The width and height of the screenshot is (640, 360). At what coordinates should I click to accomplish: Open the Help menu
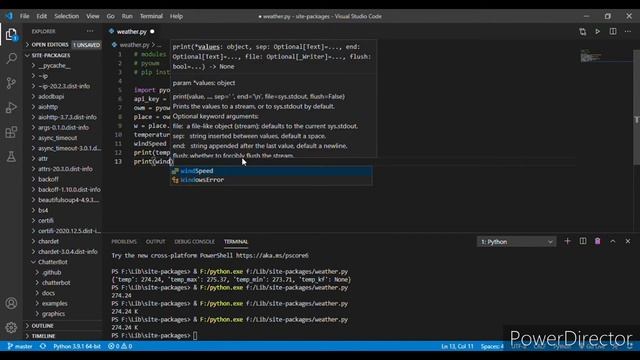[x=176, y=16]
